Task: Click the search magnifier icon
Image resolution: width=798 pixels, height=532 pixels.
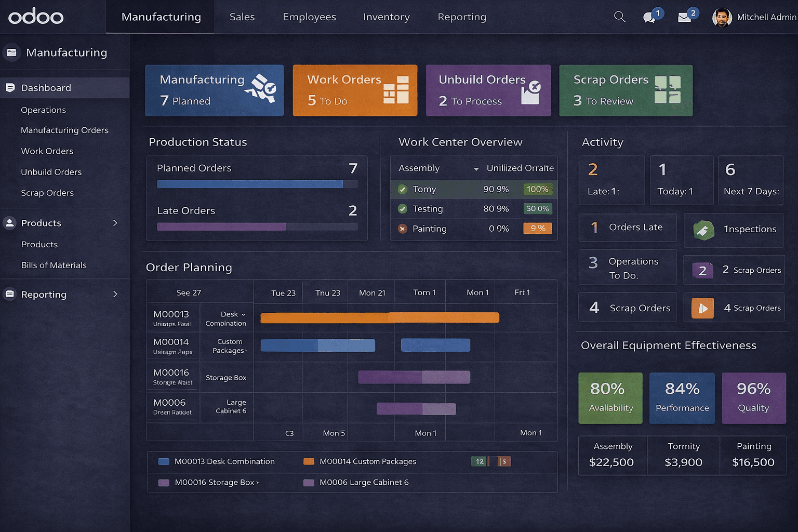Action: [x=619, y=17]
